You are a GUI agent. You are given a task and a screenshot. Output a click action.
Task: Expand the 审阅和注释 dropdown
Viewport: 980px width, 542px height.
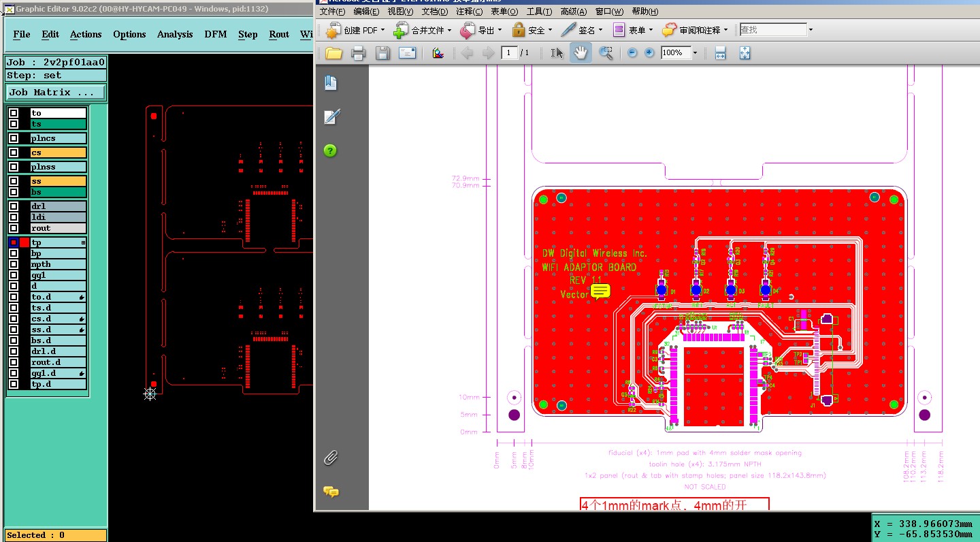click(726, 30)
